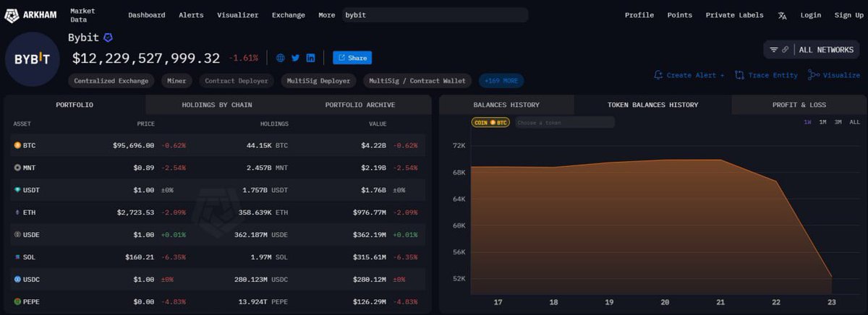Open Bybit's Twitter profile icon

[x=295, y=58]
